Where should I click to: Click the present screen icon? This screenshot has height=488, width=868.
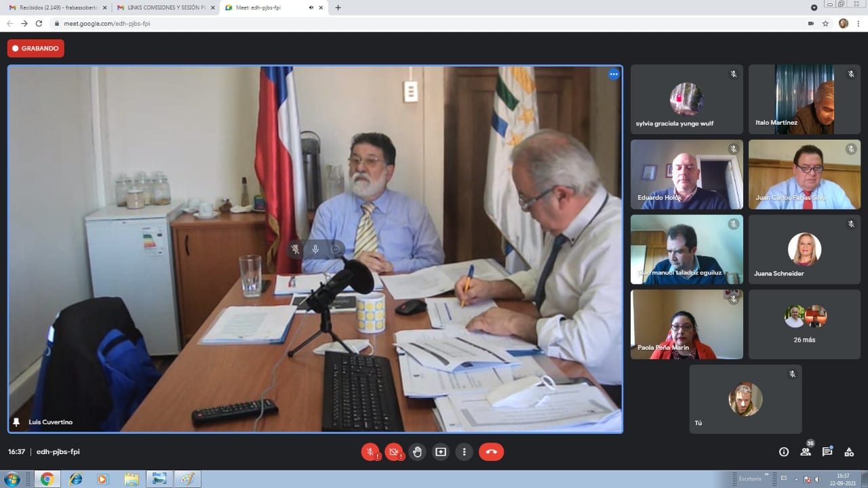point(441,452)
